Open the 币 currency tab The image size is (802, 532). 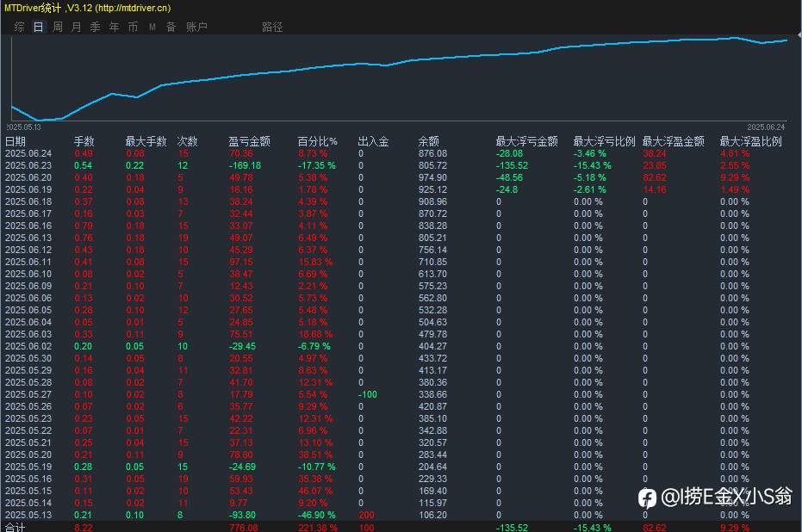[x=133, y=27]
